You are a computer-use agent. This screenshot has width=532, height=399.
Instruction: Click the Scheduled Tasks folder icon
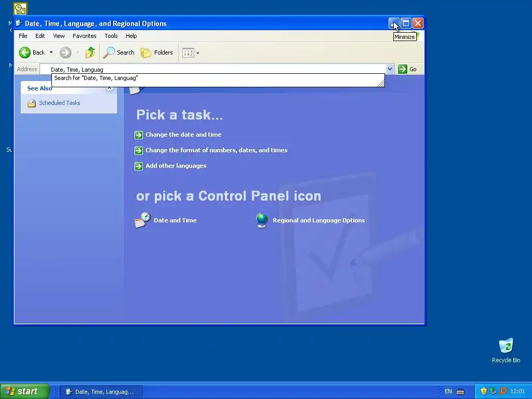[32, 103]
